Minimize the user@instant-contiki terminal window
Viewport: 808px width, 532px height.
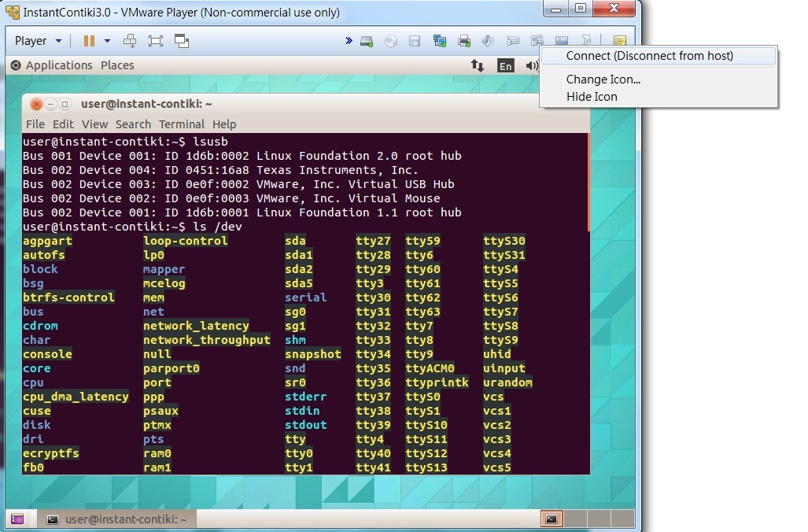coord(50,104)
